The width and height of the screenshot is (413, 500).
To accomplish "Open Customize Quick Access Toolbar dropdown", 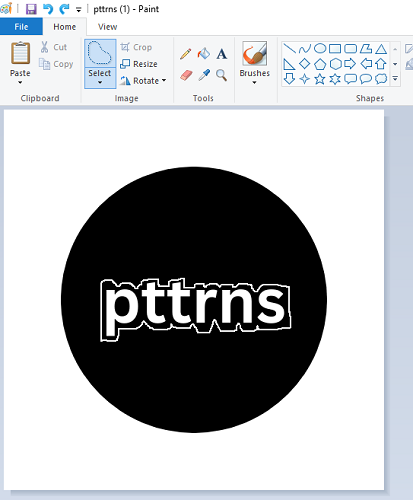I will pos(79,10).
